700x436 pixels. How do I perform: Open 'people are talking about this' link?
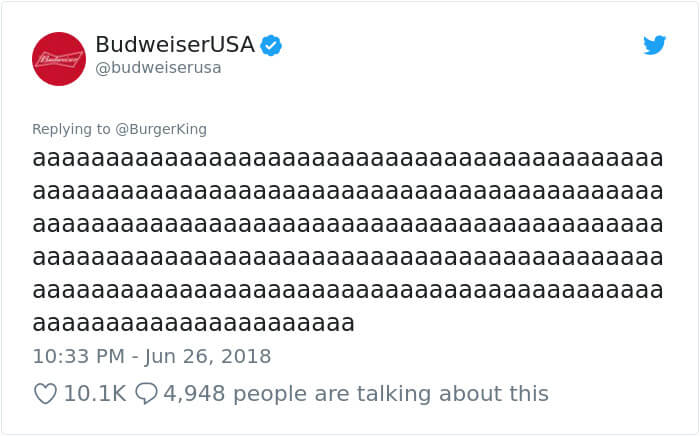tap(391, 394)
